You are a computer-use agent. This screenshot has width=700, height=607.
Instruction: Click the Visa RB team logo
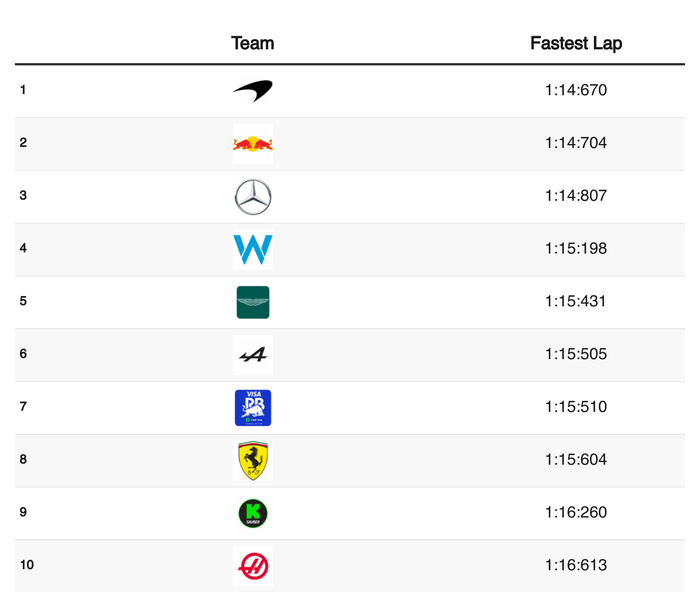tap(252, 408)
